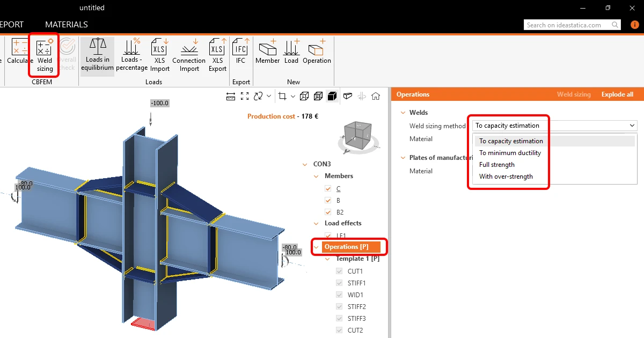The height and width of the screenshot is (338, 644).
Task: Collapse the Load effects group
Action: [317, 223]
